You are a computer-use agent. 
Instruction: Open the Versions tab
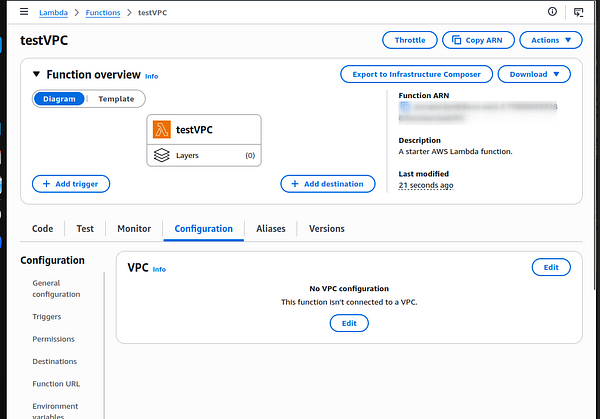[x=326, y=229]
